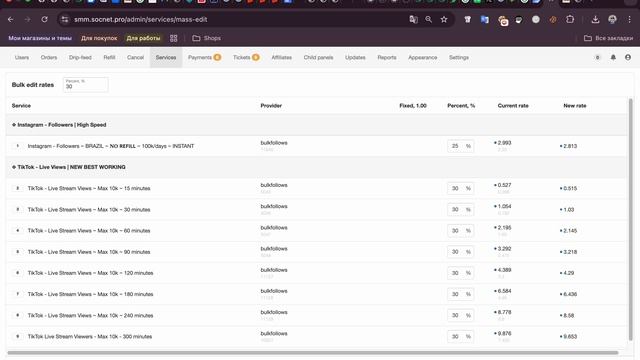Click the t-shirt extension icon
Image resolution: width=640 pixels, height=360 pixels.
pos(467,19)
